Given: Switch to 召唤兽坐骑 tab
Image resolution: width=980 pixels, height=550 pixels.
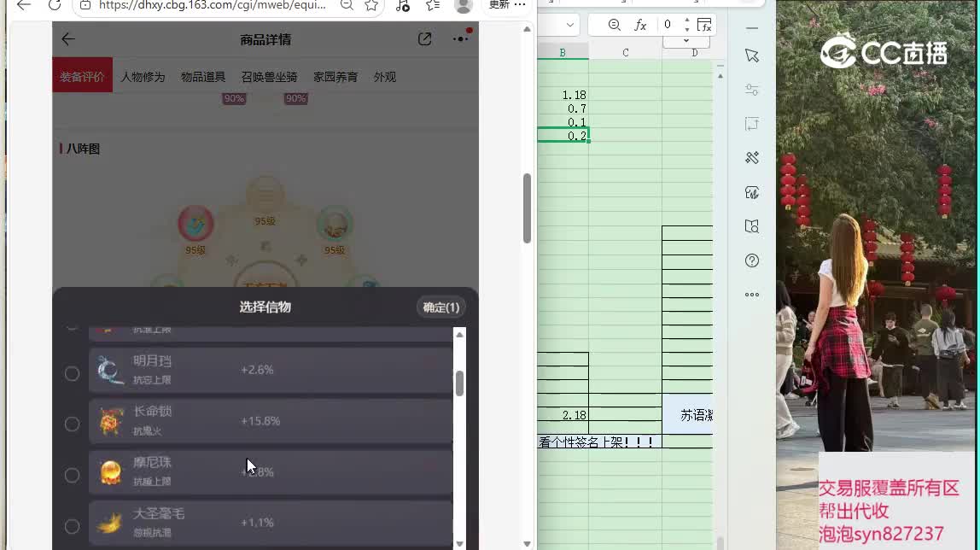Looking at the screenshot, I should click(x=270, y=77).
